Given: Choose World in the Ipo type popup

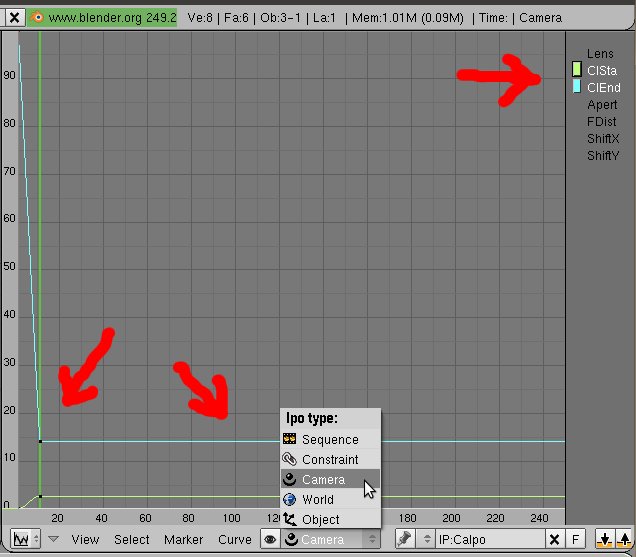Looking at the screenshot, I should click(331, 499).
